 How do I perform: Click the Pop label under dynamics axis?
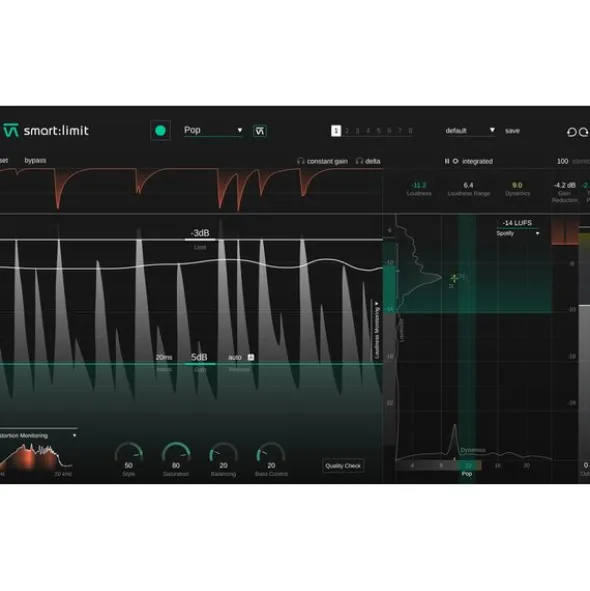[467, 474]
